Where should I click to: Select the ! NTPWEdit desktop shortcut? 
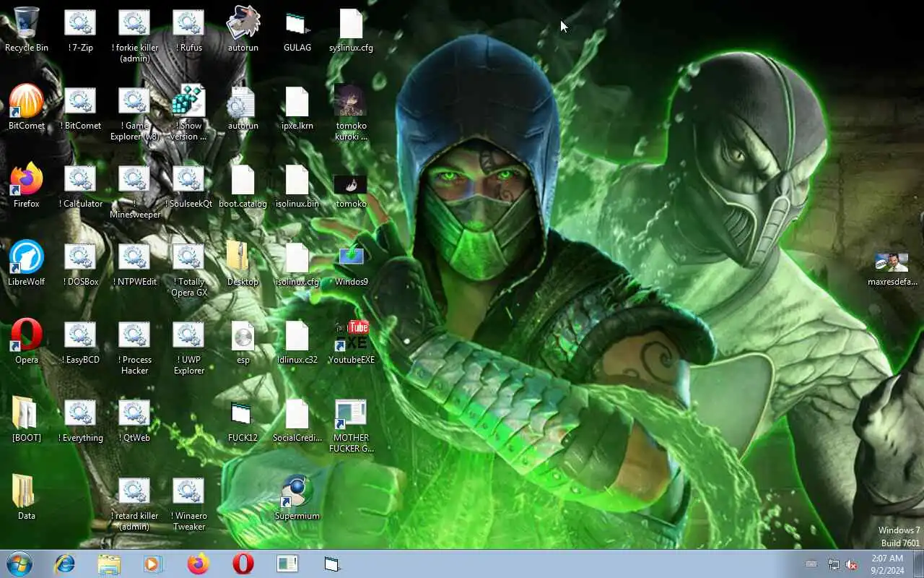click(x=134, y=264)
